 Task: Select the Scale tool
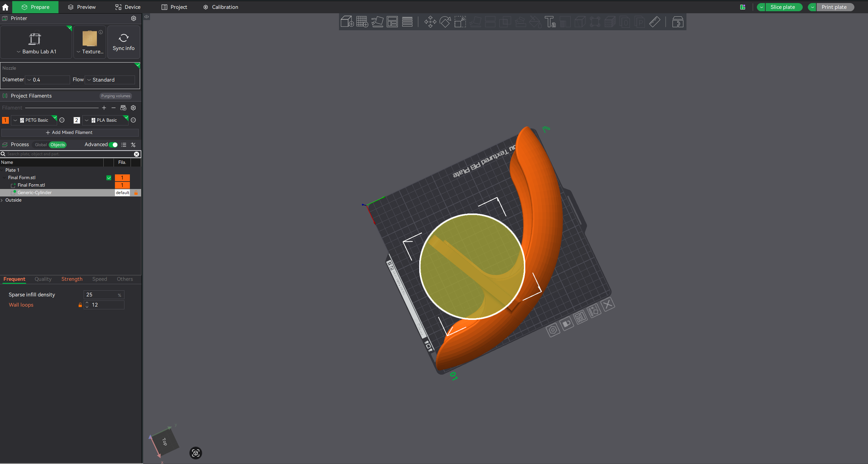[x=460, y=22]
